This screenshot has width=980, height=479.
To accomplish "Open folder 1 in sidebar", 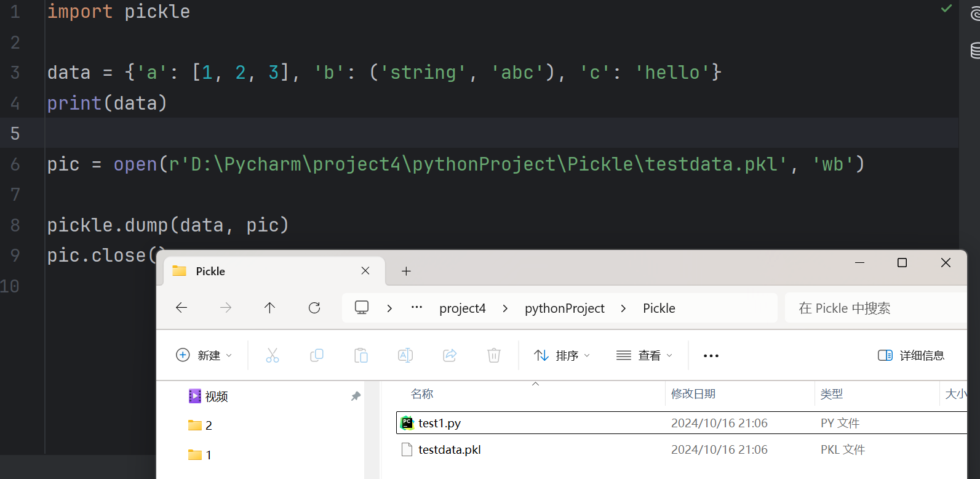I will 201,455.
